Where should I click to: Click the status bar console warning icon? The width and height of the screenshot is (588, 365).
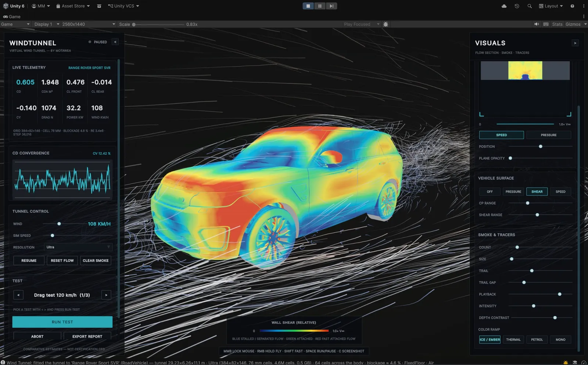click(x=3, y=362)
